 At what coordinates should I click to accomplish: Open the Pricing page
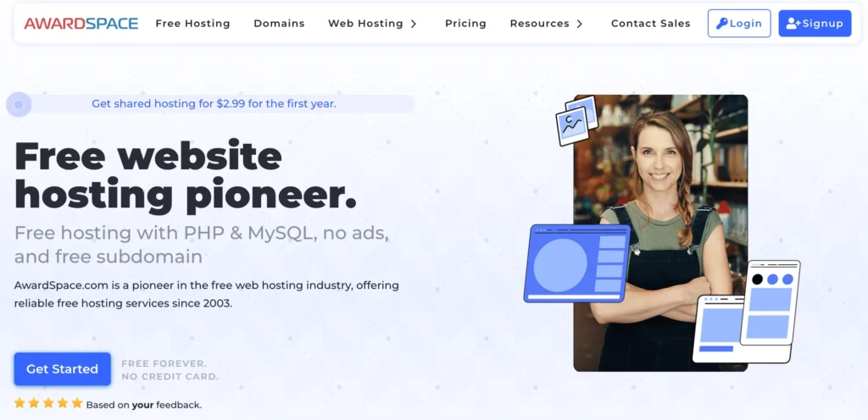[x=465, y=23]
